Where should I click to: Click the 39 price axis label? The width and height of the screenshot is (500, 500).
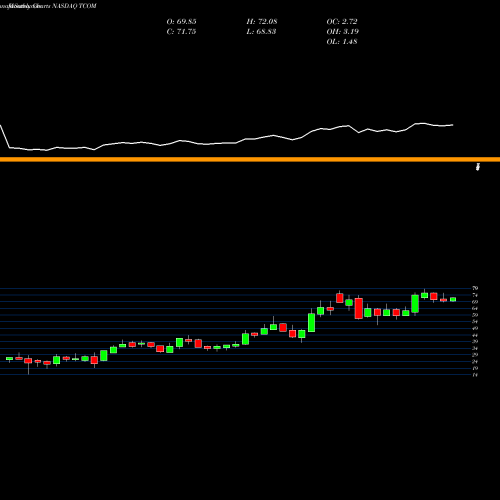(475, 342)
